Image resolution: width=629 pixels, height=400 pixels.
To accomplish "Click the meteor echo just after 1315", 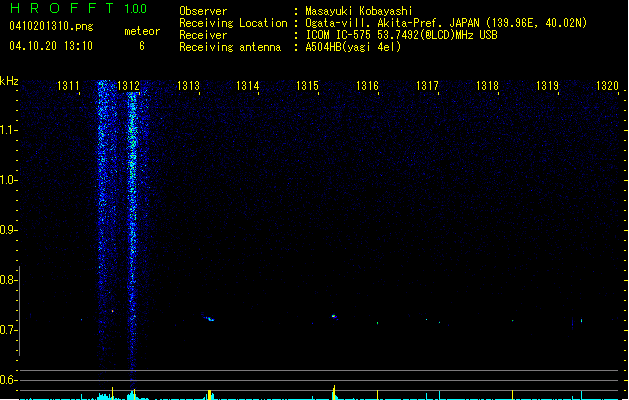I will coord(334,317).
